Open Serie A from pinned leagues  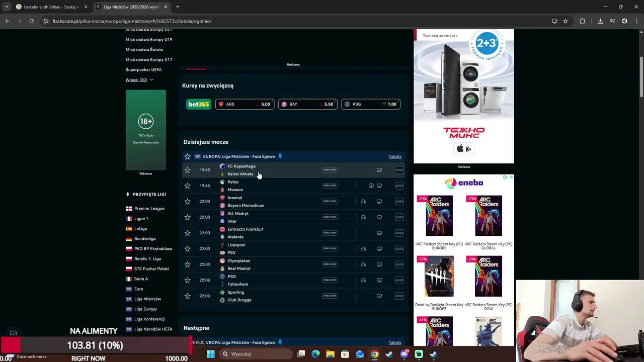141,279
